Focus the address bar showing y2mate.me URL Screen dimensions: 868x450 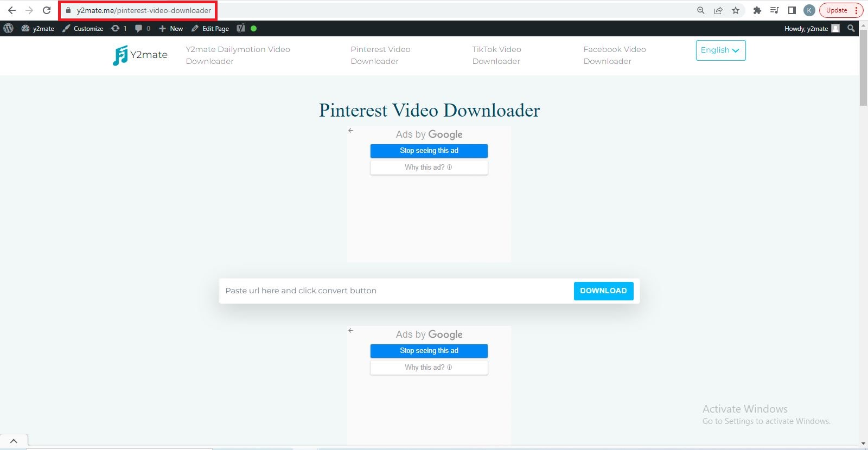pos(144,10)
